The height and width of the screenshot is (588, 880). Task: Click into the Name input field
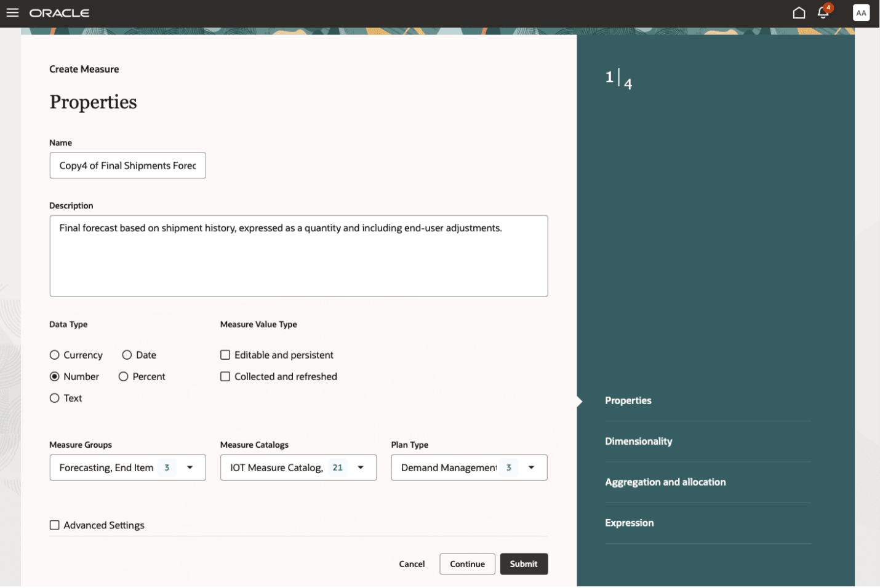pyautogui.click(x=127, y=165)
